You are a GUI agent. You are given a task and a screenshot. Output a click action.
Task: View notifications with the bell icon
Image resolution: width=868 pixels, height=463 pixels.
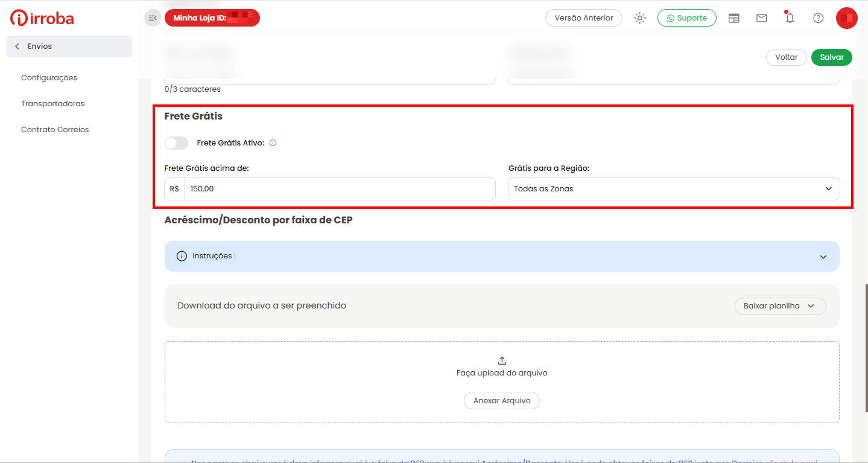pyautogui.click(x=790, y=18)
